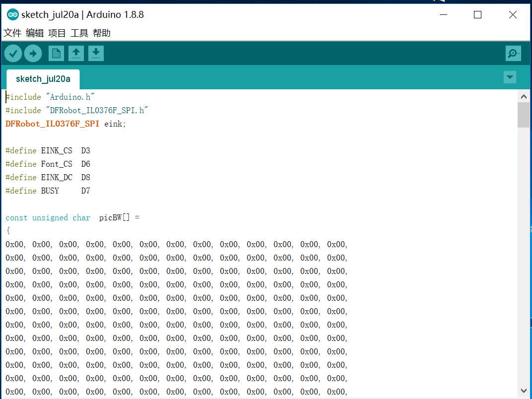Click the #define EINK_DC line

[48, 178]
